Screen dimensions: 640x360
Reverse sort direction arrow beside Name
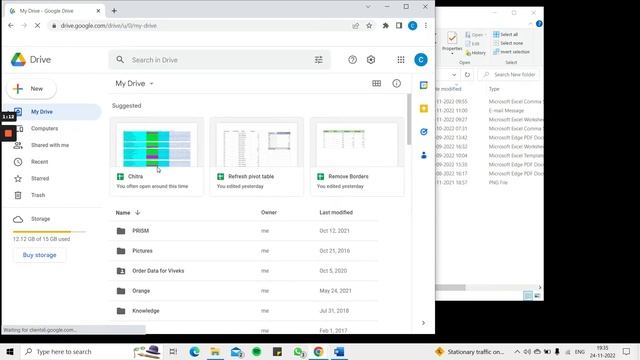click(138, 213)
